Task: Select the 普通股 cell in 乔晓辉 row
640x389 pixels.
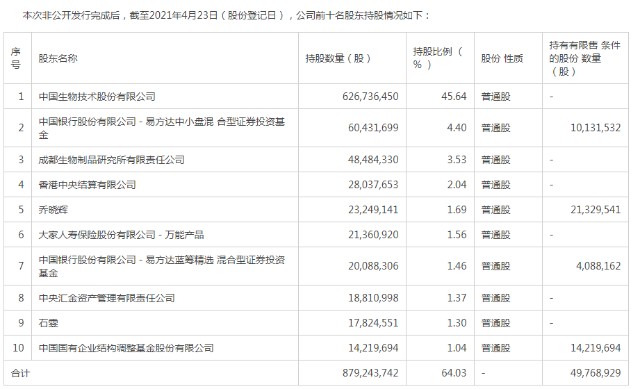Action: 496,210
